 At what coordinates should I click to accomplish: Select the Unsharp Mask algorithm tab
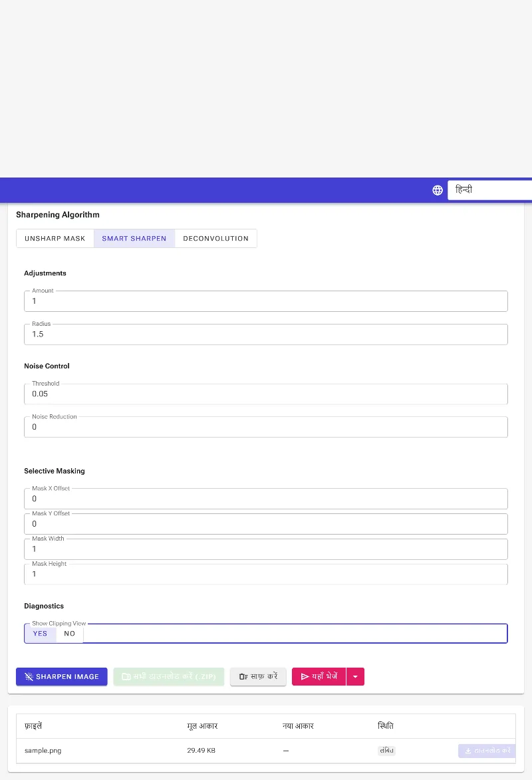[x=55, y=238]
